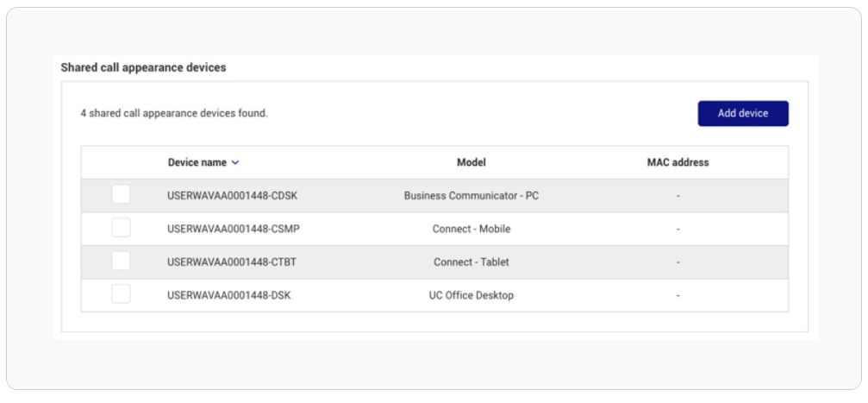Click the Connect - Tablet model cell
Viewport: 868px width, 403px height.
(x=471, y=262)
